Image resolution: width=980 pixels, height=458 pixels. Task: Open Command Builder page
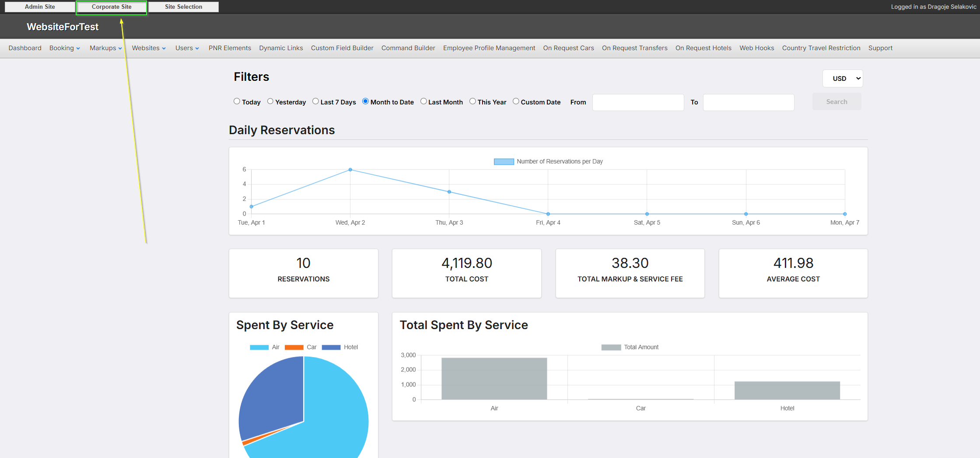pos(408,48)
